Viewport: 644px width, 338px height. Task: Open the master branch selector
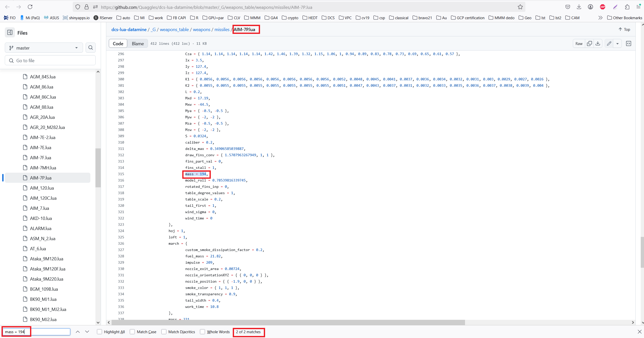[44, 48]
